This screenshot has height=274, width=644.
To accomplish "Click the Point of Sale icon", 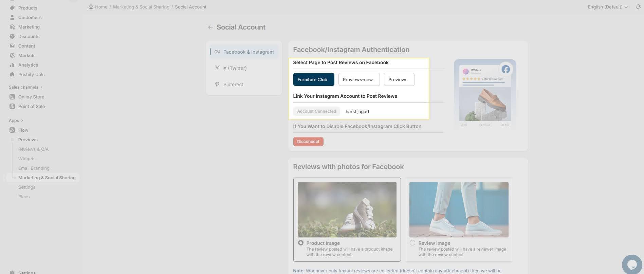I will tap(12, 106).
